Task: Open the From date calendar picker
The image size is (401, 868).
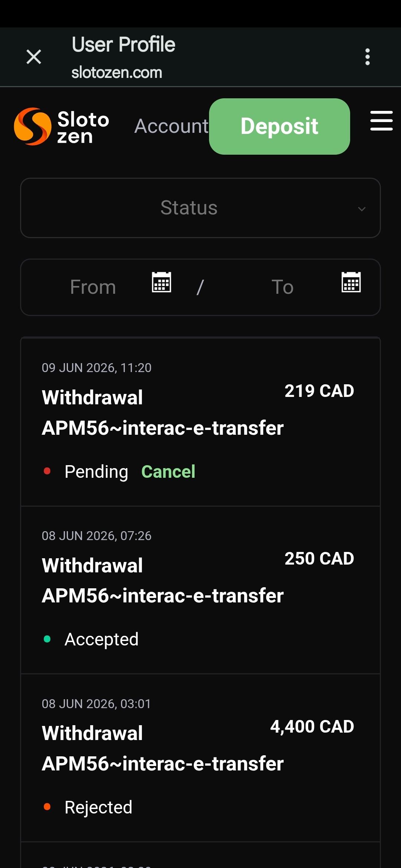Action: coord(162,282)
